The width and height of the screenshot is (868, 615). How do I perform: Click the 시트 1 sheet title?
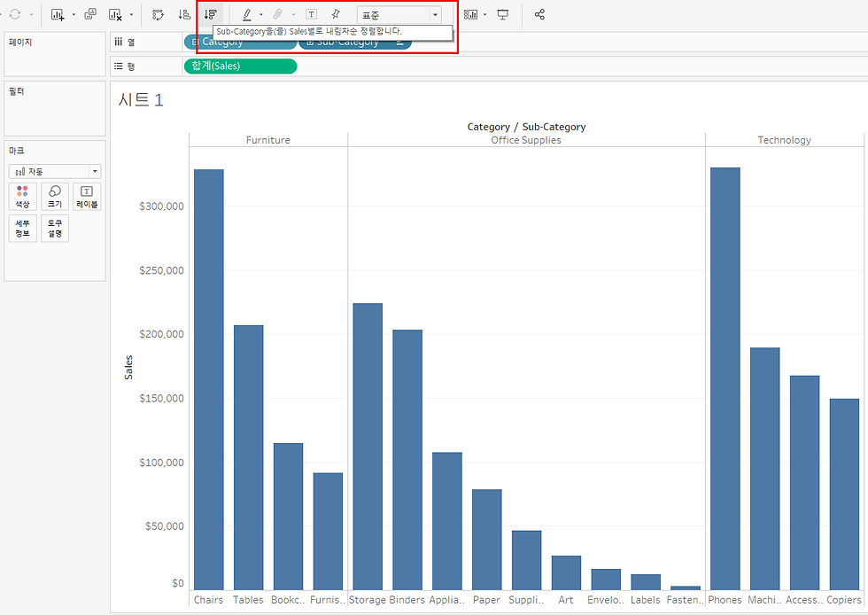[x=141, y=100]
